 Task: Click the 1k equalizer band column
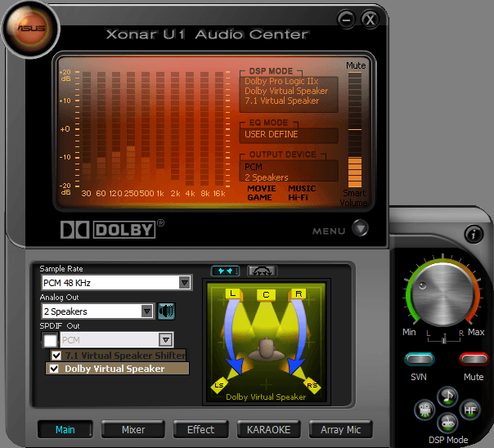[x=160, y=129]
